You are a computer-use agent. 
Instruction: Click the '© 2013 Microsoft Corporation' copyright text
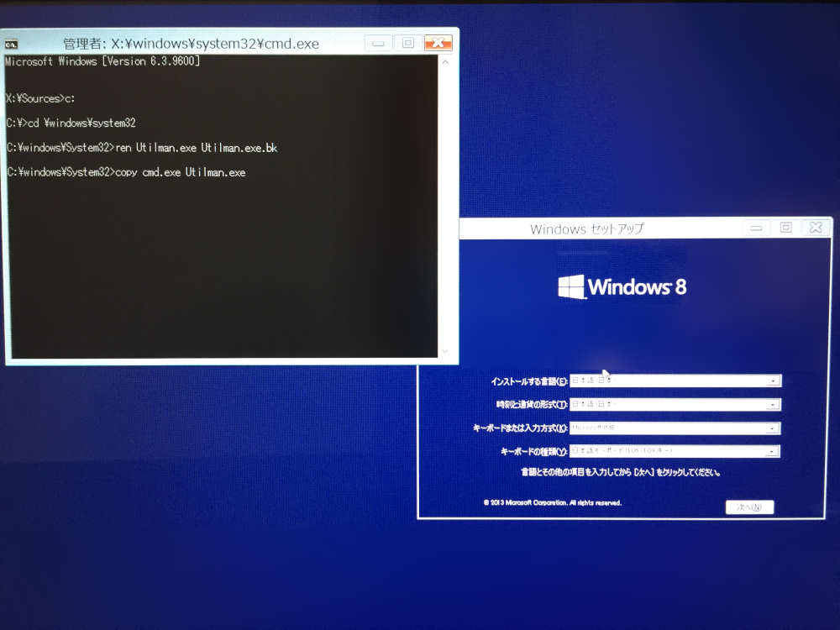coord(553,502)
